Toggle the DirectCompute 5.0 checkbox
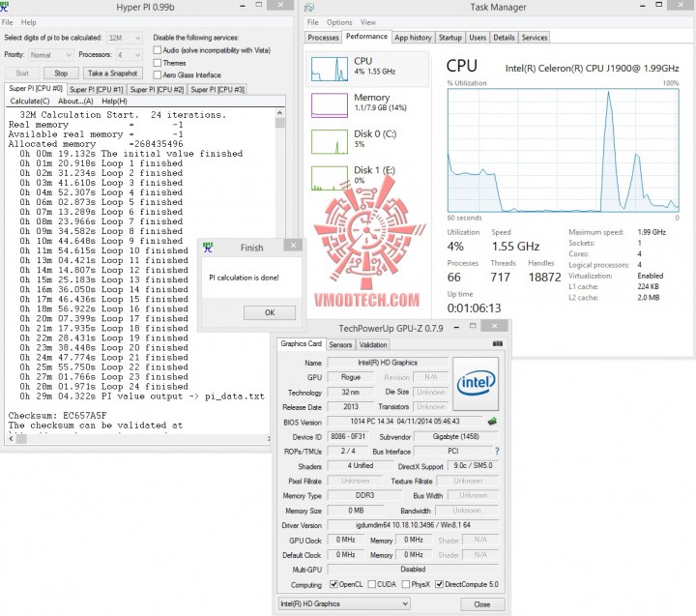Image resolution: width=696 pixels, height=616 pixels. pyautogui.click(x=439, y=584)
